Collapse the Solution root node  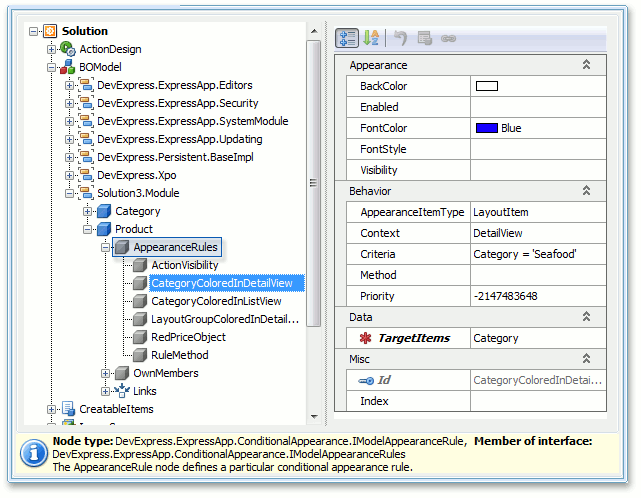tap(34, 31)
